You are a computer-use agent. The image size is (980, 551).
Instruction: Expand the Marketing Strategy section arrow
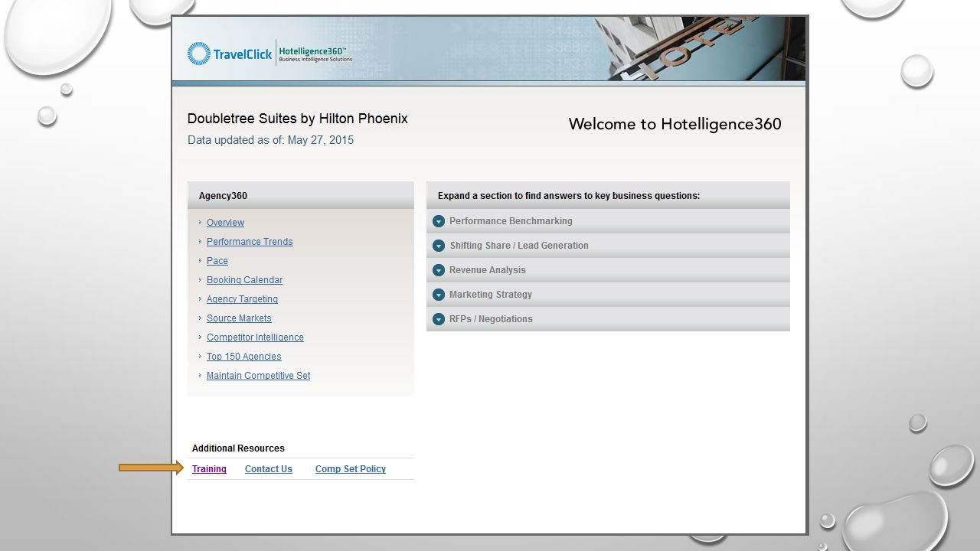coord(439,295)
